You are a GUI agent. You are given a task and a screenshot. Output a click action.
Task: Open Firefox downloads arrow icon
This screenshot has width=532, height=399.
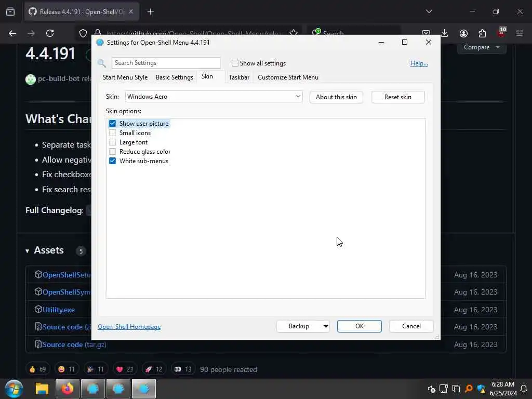coord(445,33)
